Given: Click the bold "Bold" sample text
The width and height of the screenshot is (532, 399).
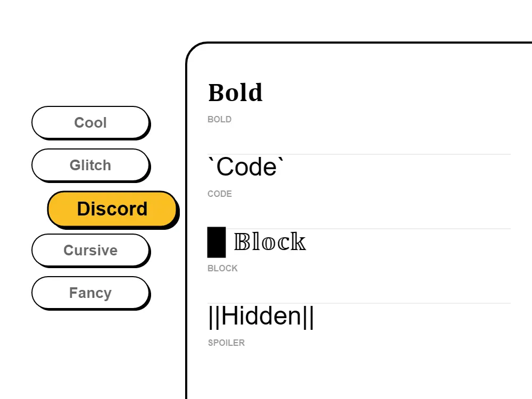Looking at the screenshot, I should point(235,93).
